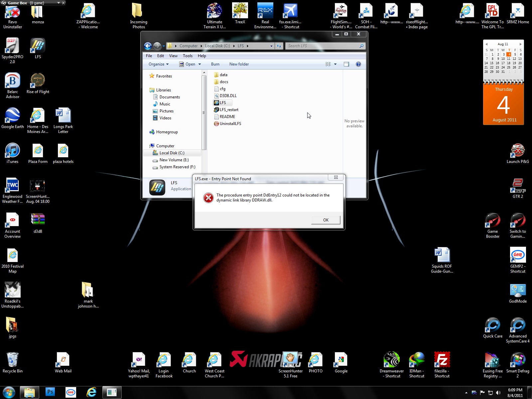Viewport: 532px width, 399px height.
Task: Click Local Disk (C:) breadcrumb segment
Action: 217,46
